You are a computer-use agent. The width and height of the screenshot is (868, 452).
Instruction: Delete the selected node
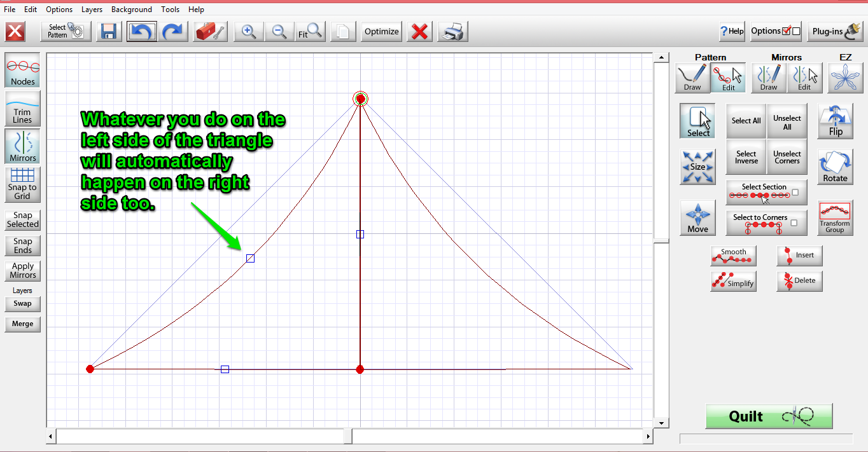click(x=800, y=281)
